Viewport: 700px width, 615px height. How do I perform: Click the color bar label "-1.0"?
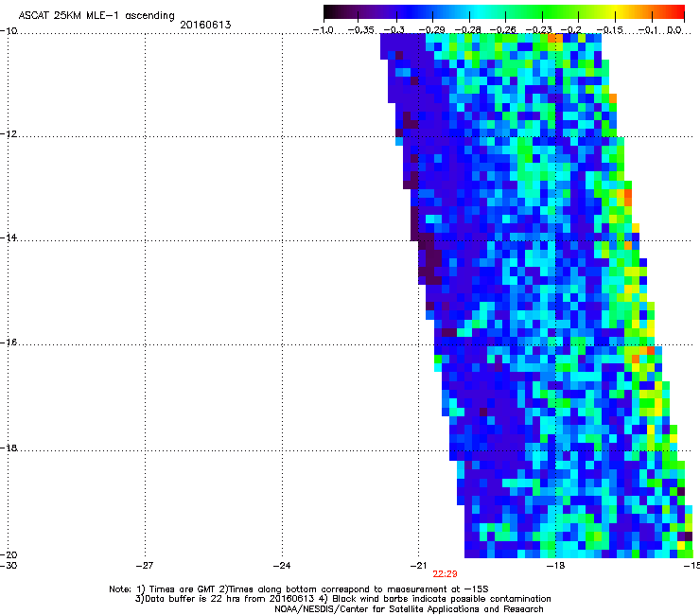pos(324,30)
